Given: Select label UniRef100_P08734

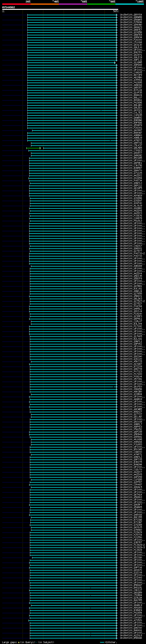Looking at the screenshot, I should (131, 180).
